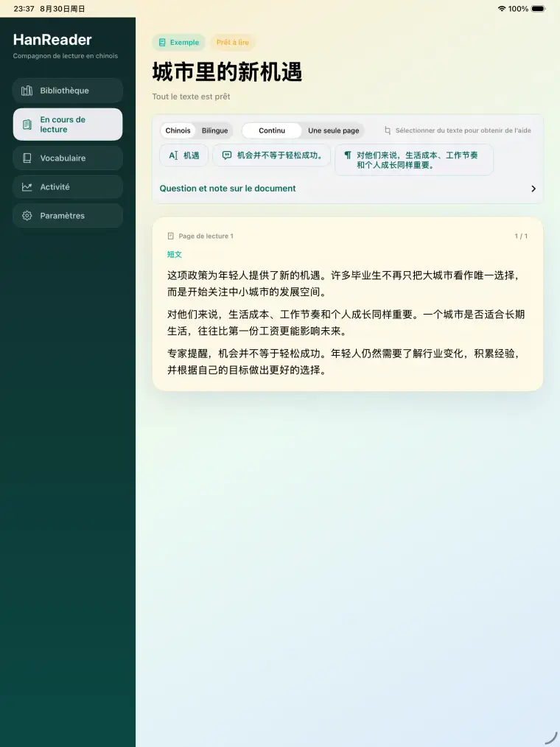This screenshot has width=560, height=747.
Task: Select Continu reading layout
Action: coord(272,130)
